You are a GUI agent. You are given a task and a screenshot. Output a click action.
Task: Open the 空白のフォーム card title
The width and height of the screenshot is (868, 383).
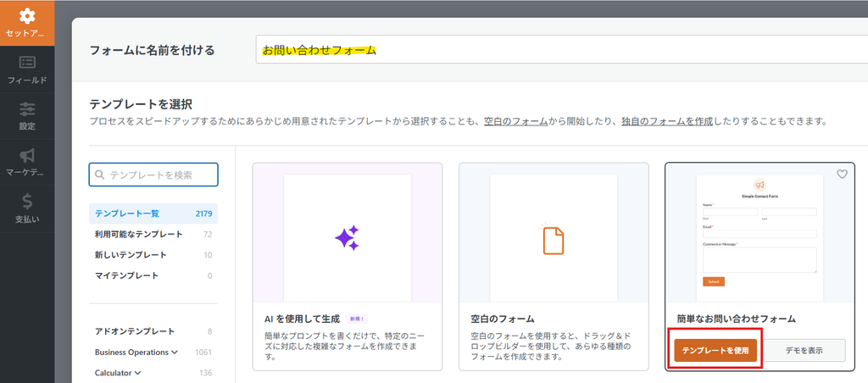click(x=503, y=319)
